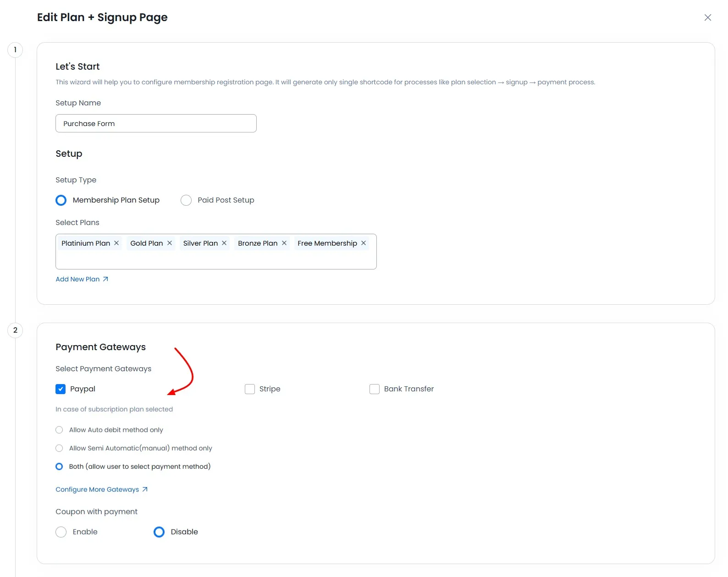Remove the Silver Plan tag
Viewport: 728px width, 577px height.
coord(224,243)
